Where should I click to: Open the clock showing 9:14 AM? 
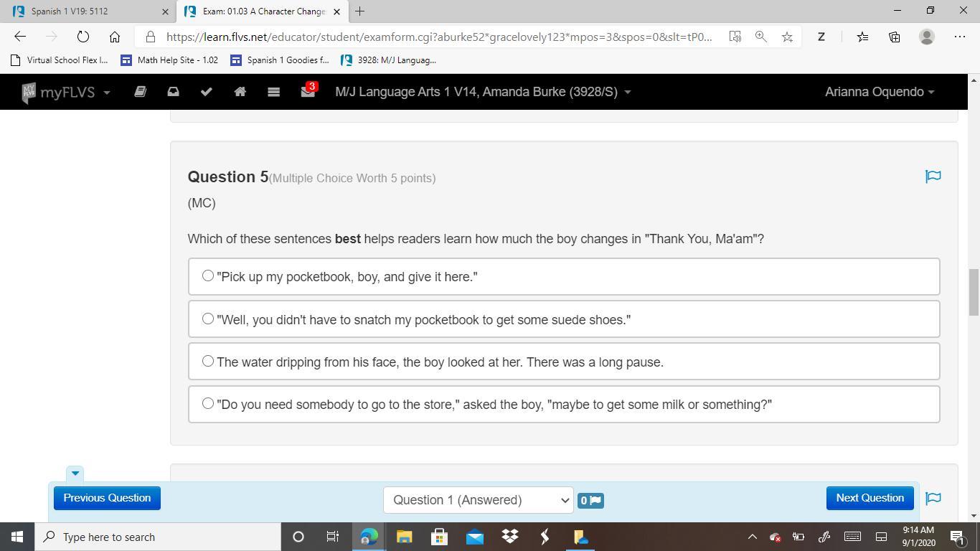click(x=918, y=537)
